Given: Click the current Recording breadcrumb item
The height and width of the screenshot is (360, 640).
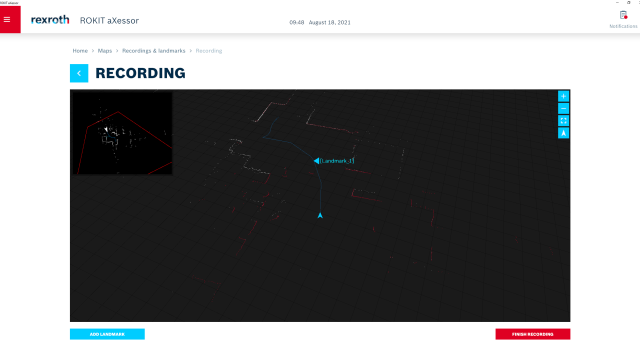Looking at the screenshot, I should [209, 51].
